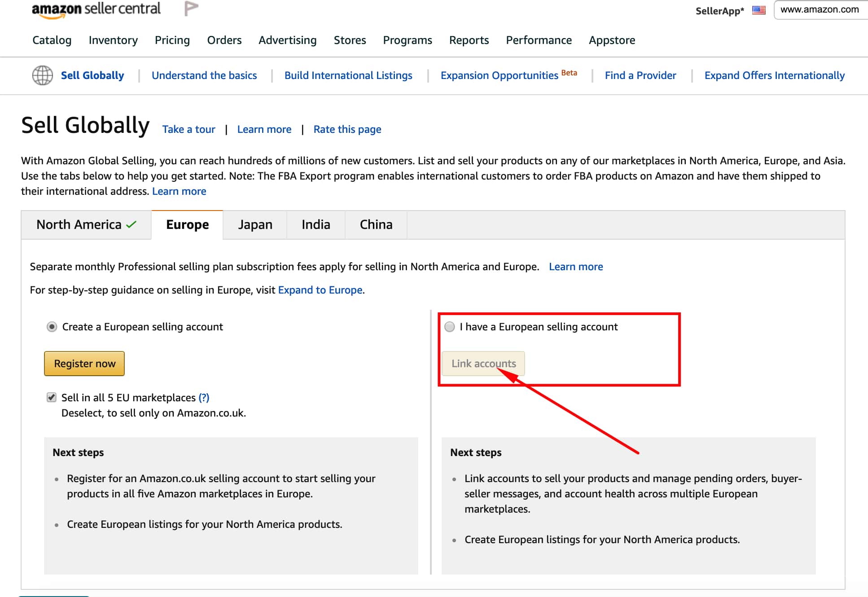Click the Link accounts button
868x597 pixels.
[x=483, y=363]
